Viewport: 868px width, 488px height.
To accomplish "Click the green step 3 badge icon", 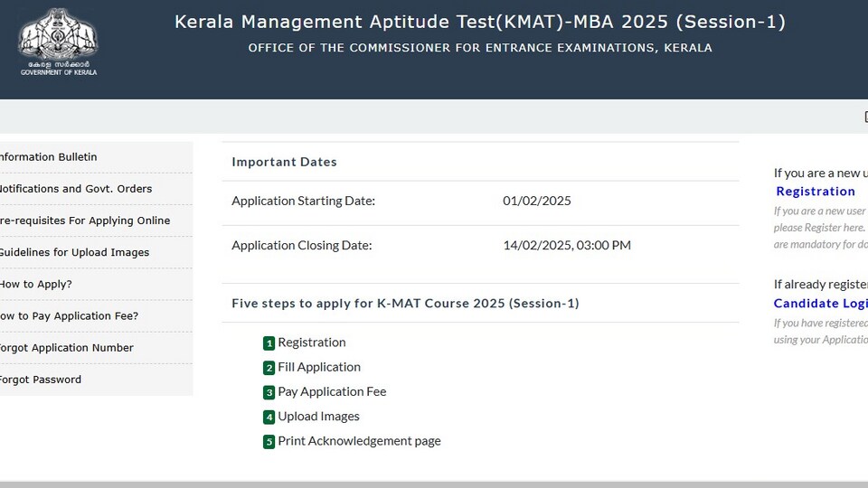I will [x=269, y=393].
